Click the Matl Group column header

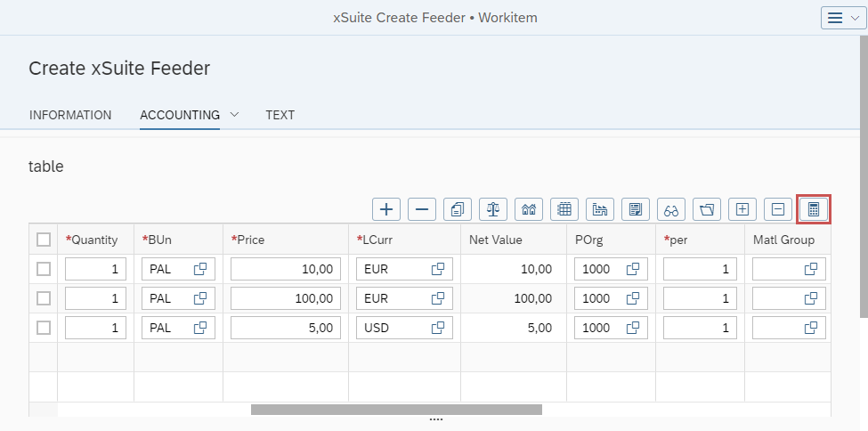coord(788,240)
